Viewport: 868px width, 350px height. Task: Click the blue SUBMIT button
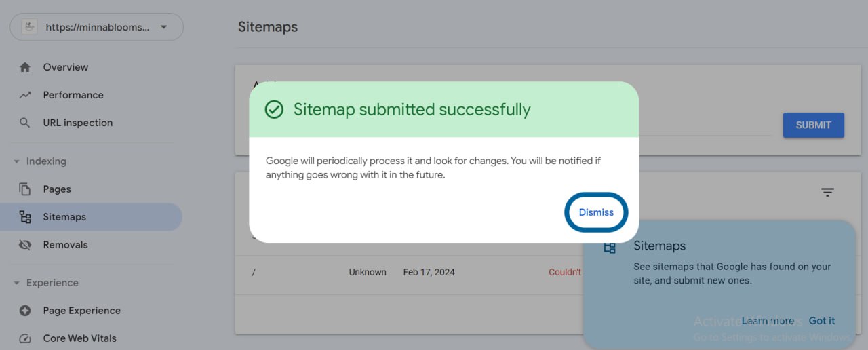(x=813, y=125)
